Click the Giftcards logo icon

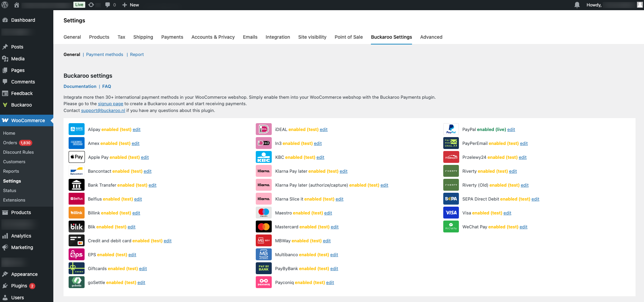coord(76,268)
